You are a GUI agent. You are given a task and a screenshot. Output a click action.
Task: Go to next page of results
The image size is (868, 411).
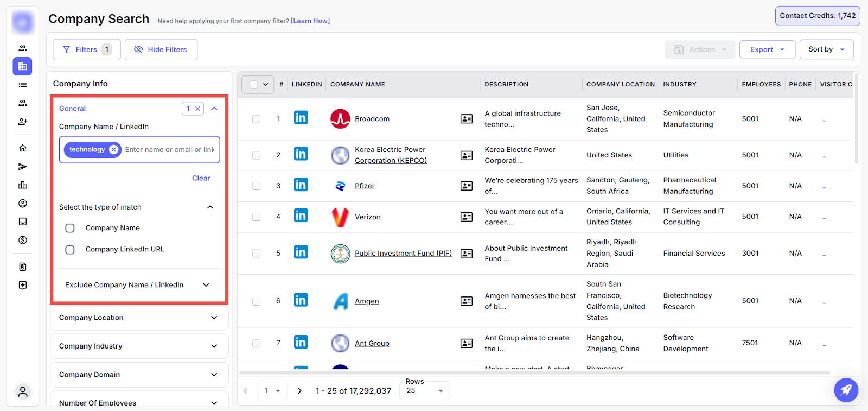(299, 391)
